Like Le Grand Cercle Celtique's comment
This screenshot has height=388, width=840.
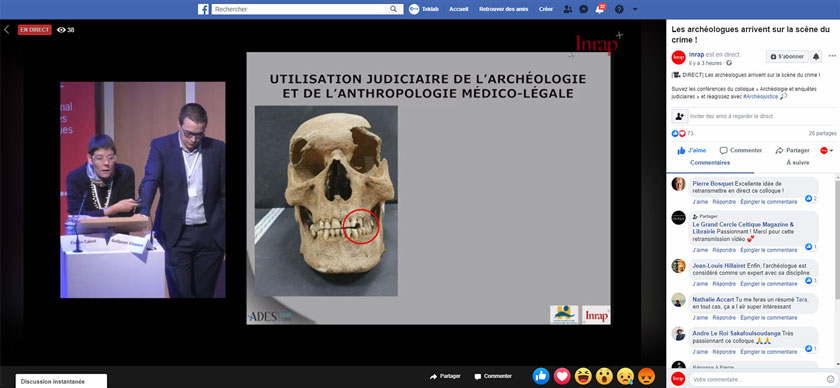[x=700, y=250]
